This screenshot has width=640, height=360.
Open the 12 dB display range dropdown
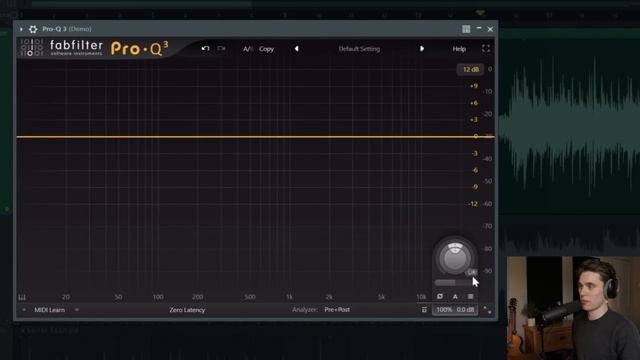(470, 69)
